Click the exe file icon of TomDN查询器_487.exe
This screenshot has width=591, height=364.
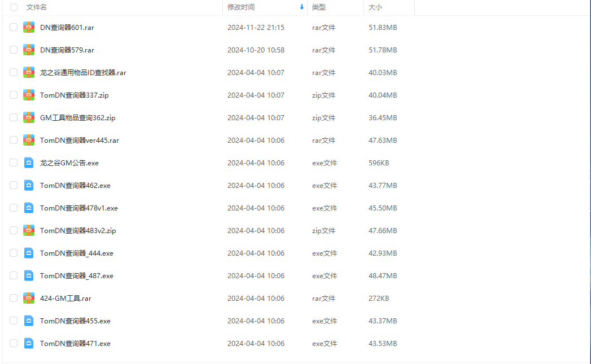pos(29,275)
